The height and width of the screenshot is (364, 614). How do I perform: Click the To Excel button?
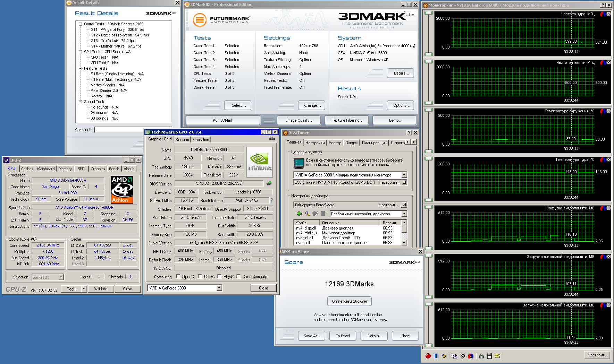pos(343,336)
